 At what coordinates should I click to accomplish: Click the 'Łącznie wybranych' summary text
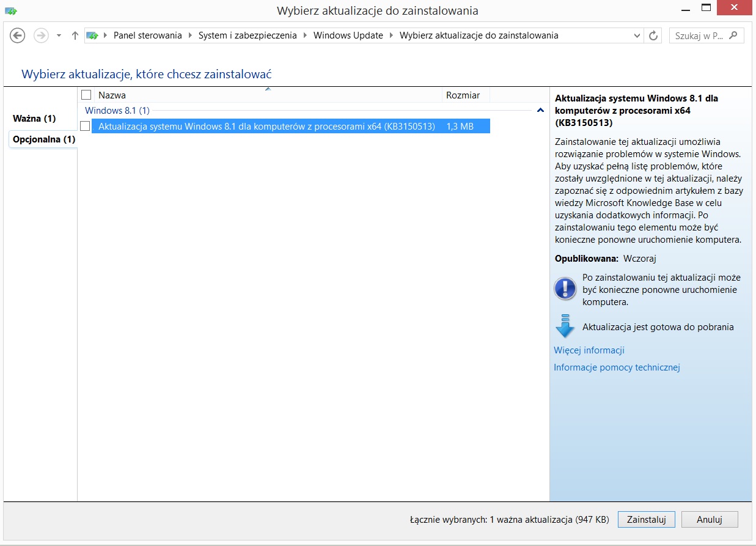point(509,520)
